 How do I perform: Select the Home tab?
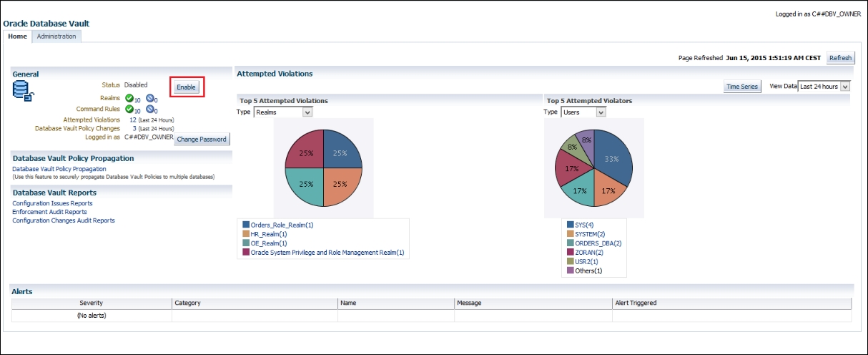[17, 37]
